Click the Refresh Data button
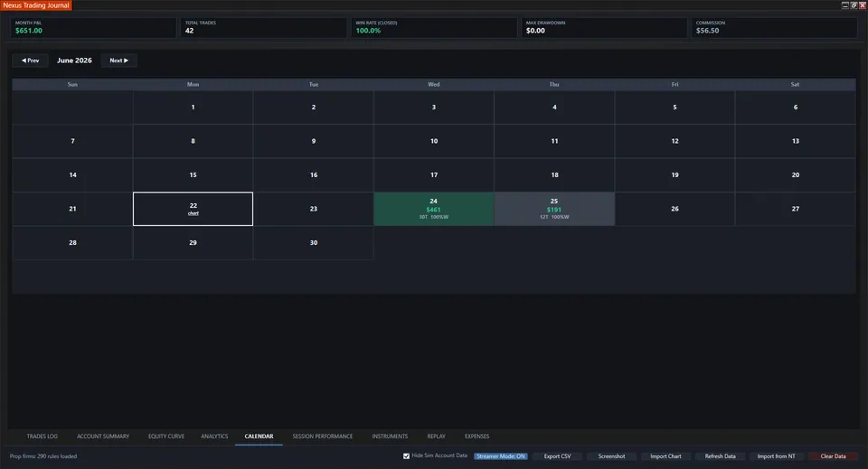This screenshot has width=868, height=469. [721, 456]
